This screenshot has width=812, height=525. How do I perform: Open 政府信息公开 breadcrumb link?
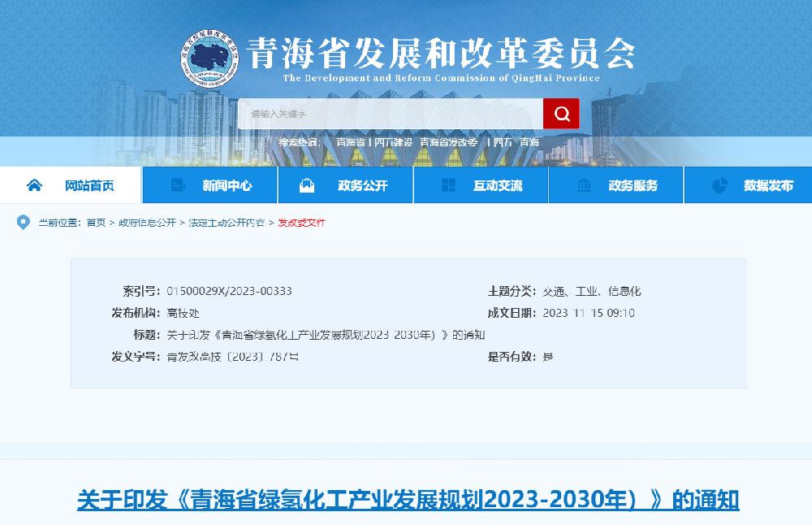pyautogui.click(x=147, y=223)
